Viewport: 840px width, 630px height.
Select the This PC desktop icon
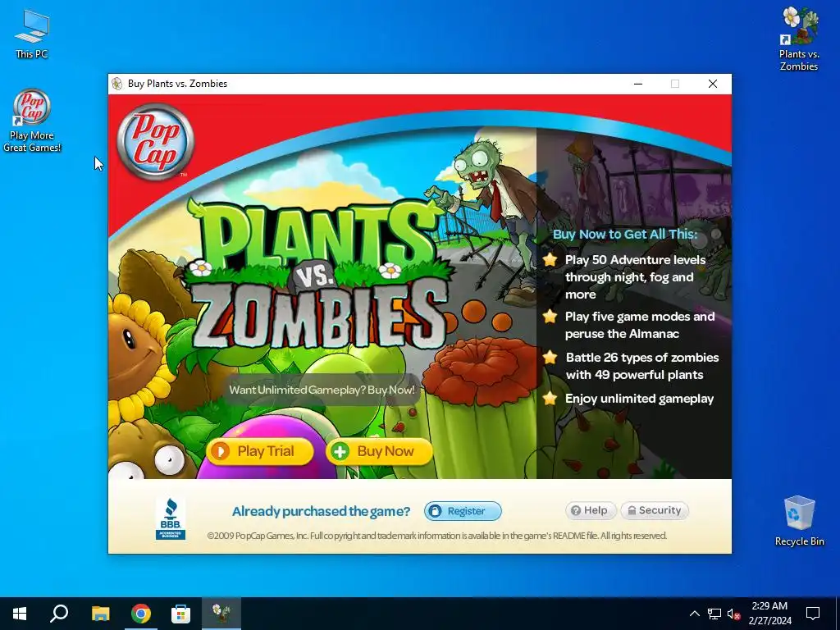(x=31, y=34)
